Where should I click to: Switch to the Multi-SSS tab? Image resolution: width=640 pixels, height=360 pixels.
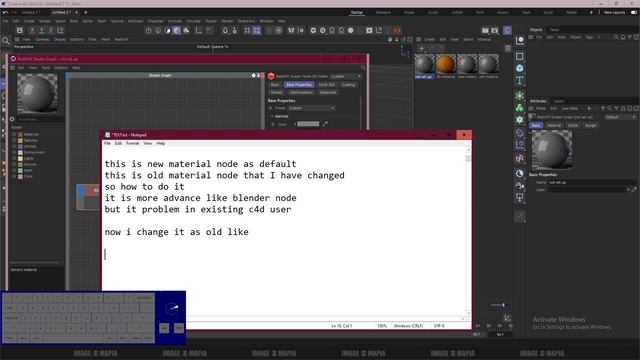point(327,84)
